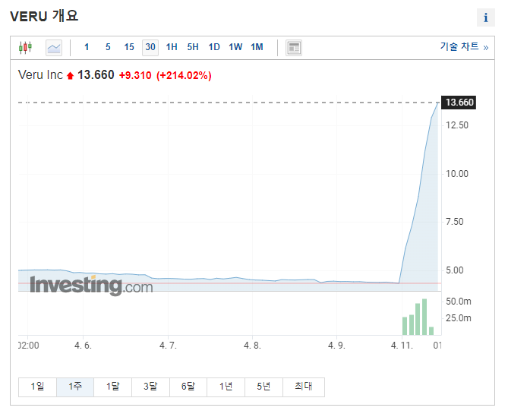Image resolution: width=508 pixels, height=420 pixels.
Task: Click the tallest green volume bar
Action: pyautogui.click(x=424, y=317)
